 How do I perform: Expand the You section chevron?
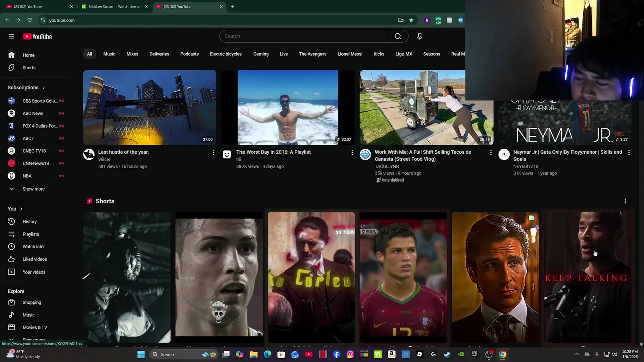[21, 209]
